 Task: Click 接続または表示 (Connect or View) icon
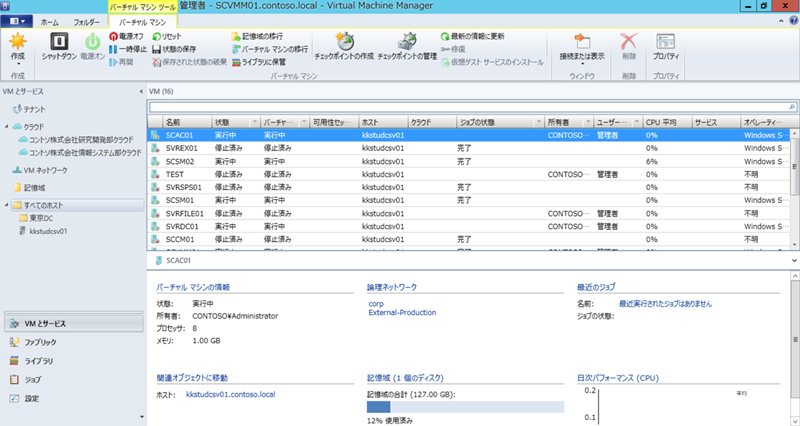[x=582, y=41]
